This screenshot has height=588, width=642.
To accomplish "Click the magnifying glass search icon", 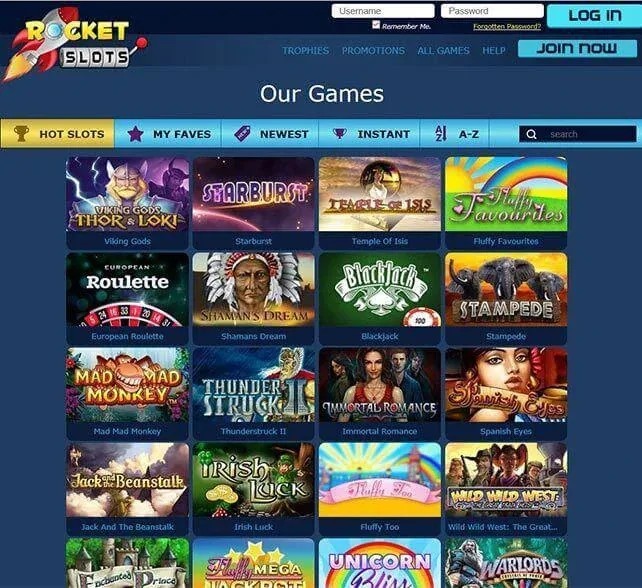I will [x=531, y=134].
